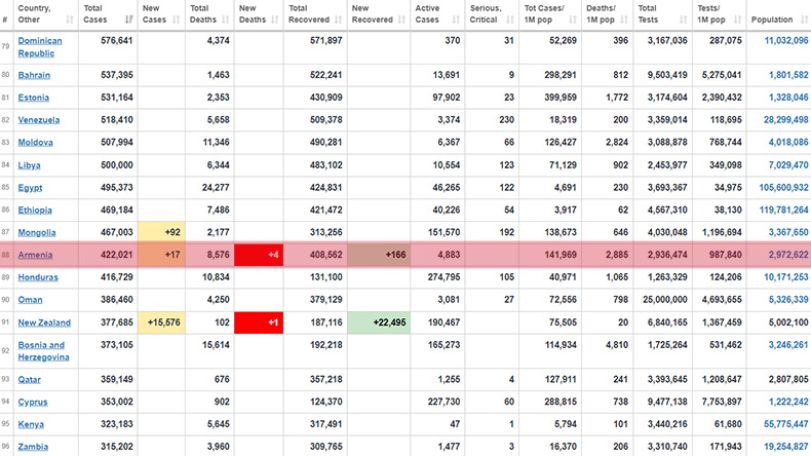Open the Moldova country link

tap(35, 142)
